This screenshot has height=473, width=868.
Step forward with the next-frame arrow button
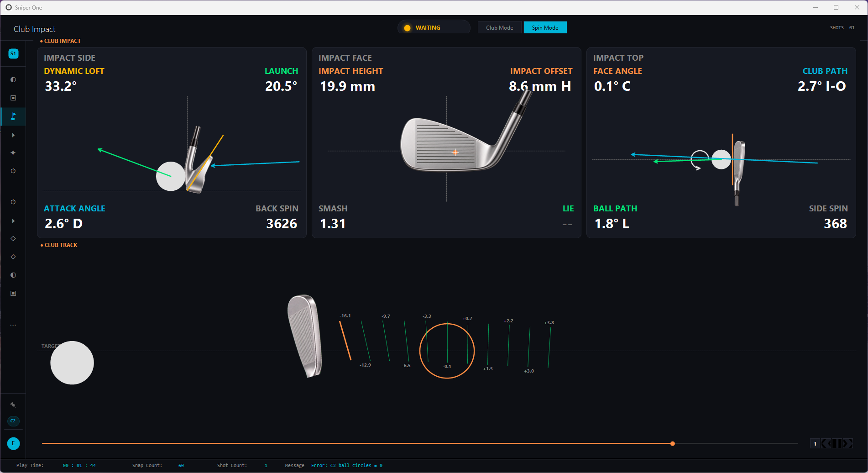coord(847,443)
